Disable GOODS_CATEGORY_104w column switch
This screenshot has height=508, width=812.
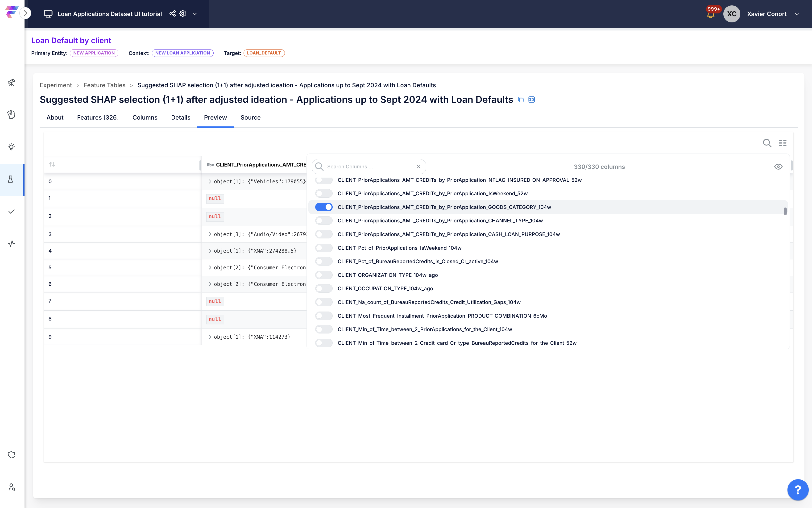tap(324, 207)
